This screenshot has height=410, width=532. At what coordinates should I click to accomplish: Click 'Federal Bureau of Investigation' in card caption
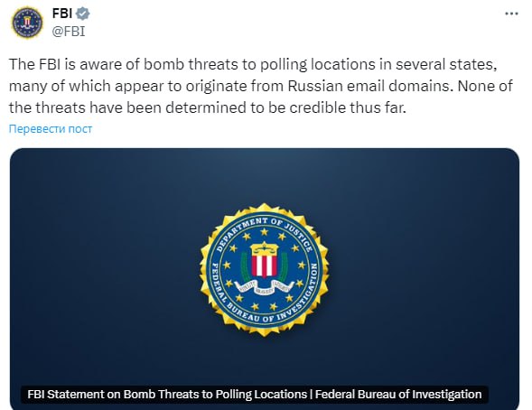click(398, 395)
